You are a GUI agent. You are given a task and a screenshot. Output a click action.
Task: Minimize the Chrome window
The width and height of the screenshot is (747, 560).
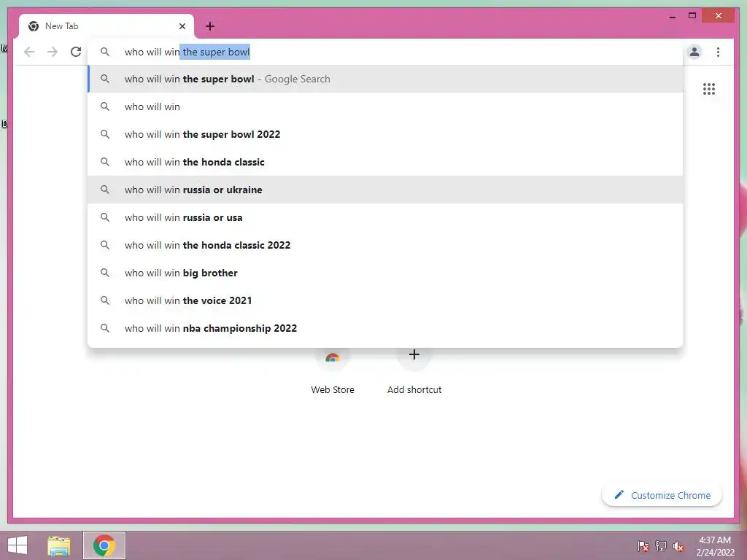[673, 16]
